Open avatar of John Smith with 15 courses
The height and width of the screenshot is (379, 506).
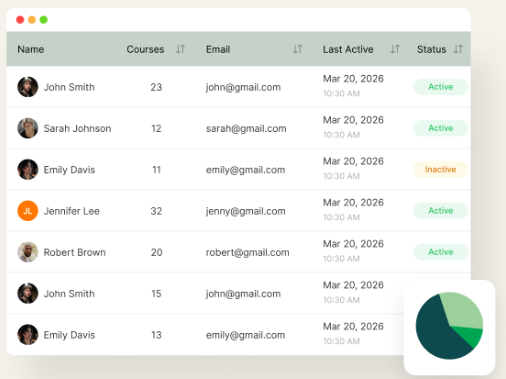coord(28,294)
